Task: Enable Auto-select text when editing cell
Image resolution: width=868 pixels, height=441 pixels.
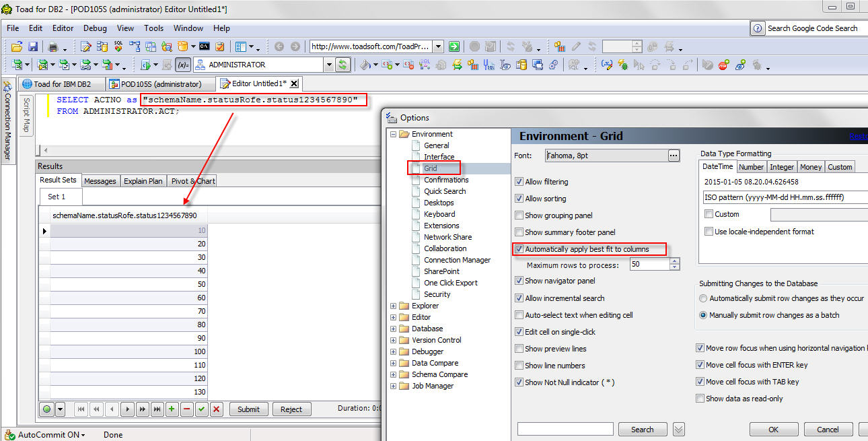Action: [x=519, y=315]
